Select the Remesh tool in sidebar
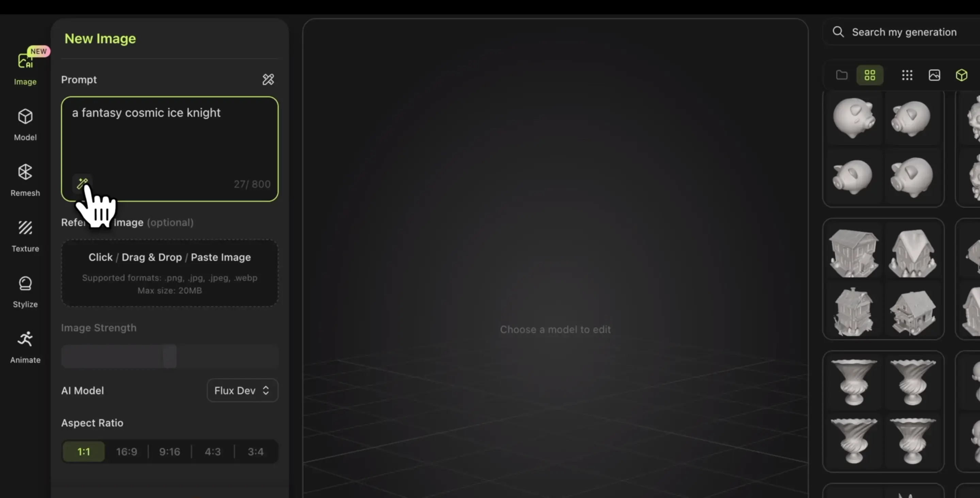This screenshot has height=498, width=980. point(25,180)
